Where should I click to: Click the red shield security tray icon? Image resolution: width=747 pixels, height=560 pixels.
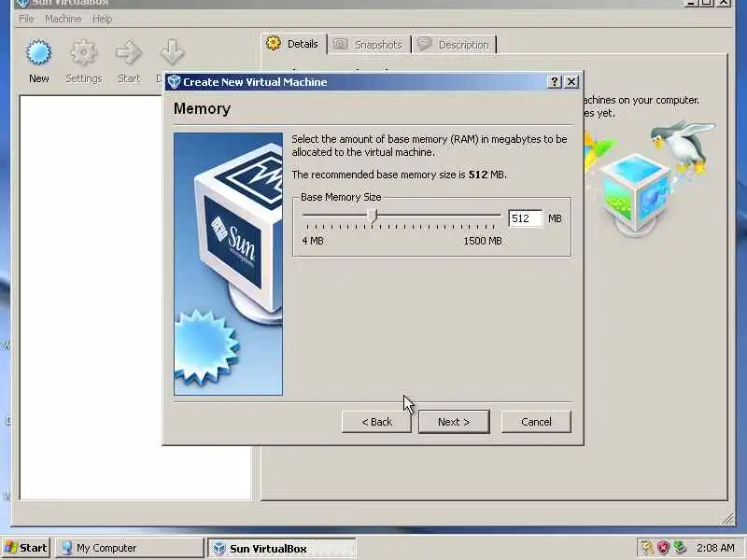point(663,548)
